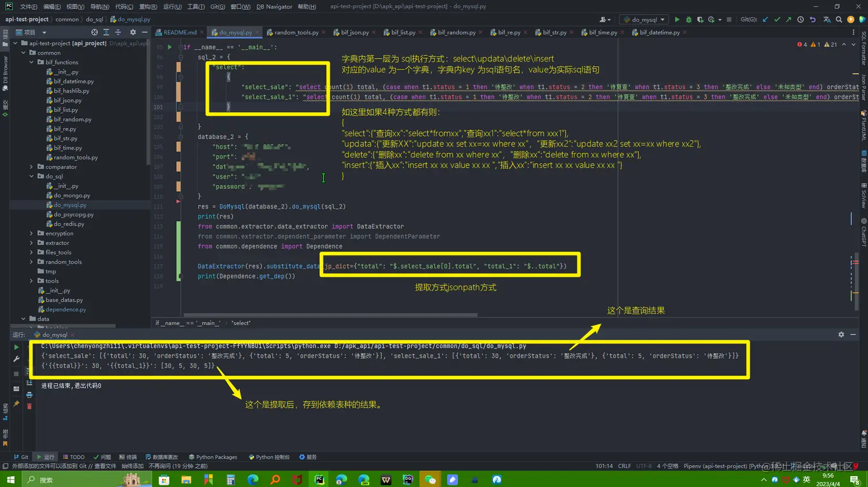The height and width of the screenshot is (487, 868).
Task: Rerun do_mysql in the Run tool window
Action: tap(16, 347)
